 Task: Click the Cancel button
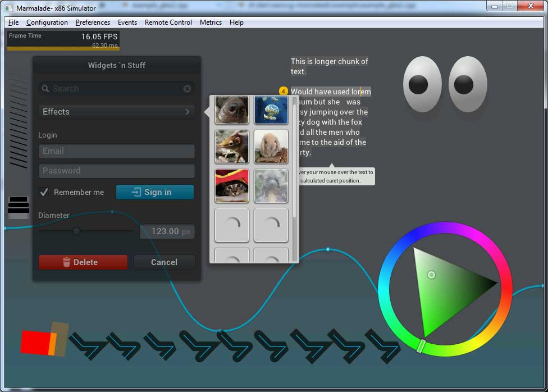coord(165,262)
